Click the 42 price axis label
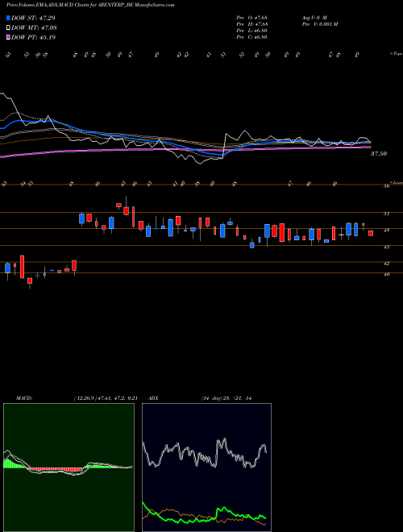This screenshot has width=403, height=532. click(x=386, y=264)
